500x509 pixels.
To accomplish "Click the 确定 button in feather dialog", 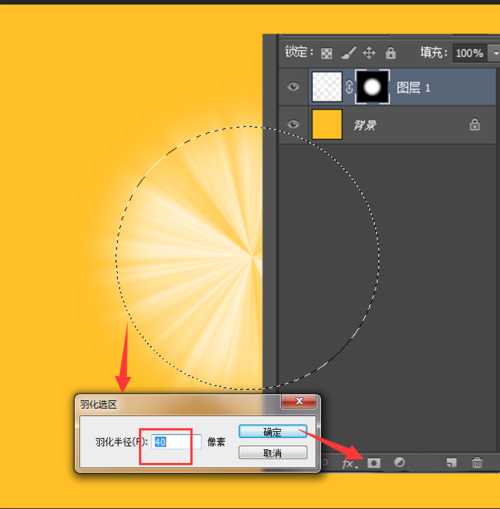I will (273, 432).
